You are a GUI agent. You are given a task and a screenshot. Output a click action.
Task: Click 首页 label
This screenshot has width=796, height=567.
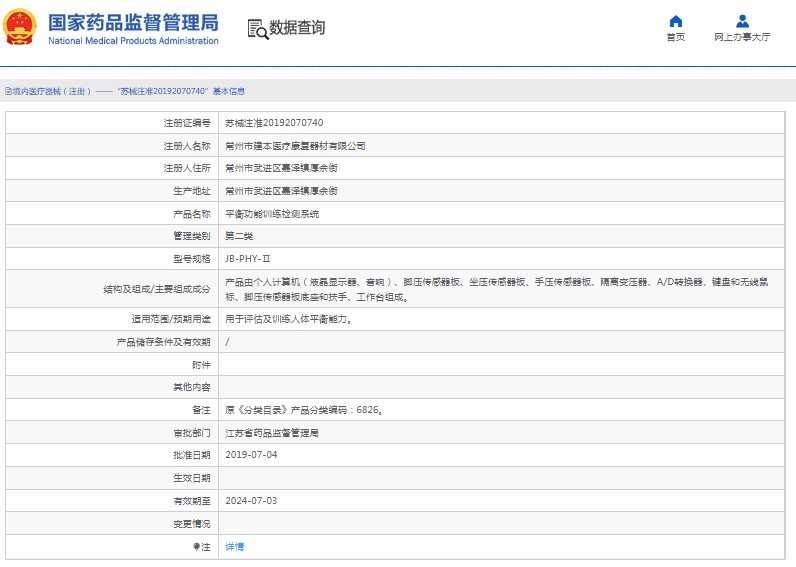[676, 37]
